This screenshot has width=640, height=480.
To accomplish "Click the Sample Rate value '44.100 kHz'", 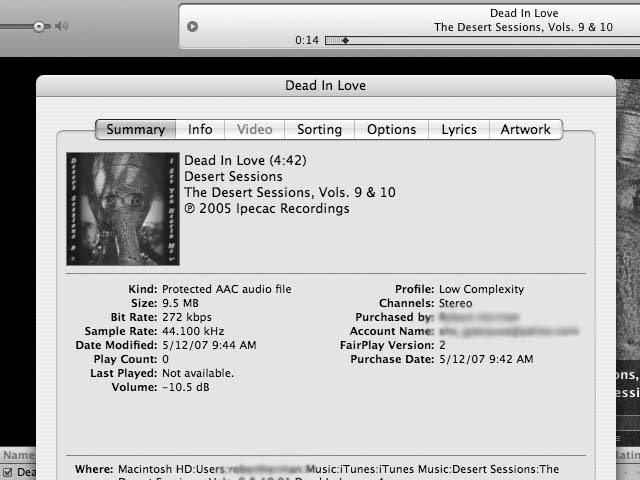I will point(193,331).
